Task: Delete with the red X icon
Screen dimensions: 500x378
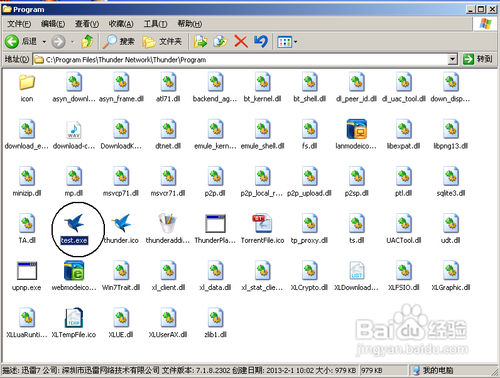Action: click(x=241, y=41)
